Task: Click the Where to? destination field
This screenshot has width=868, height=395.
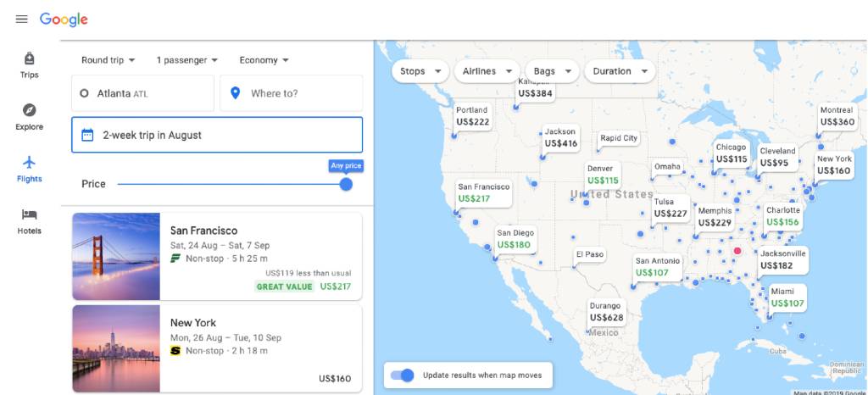Action: point(292,93)
